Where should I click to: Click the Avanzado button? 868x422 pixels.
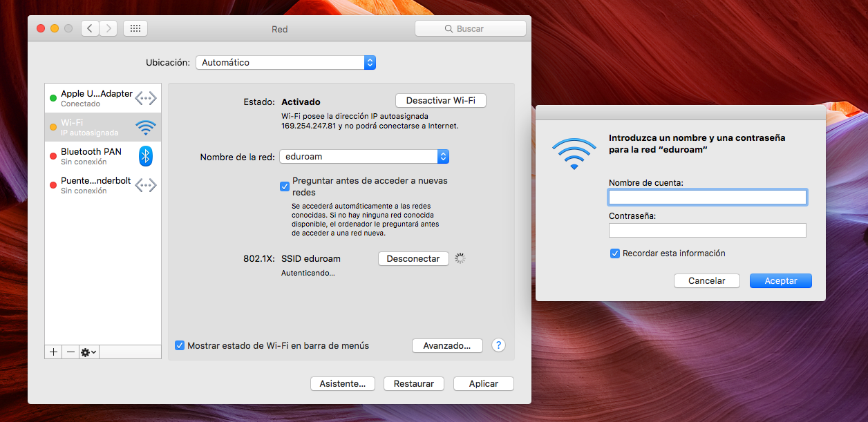[x=447, y=345]
